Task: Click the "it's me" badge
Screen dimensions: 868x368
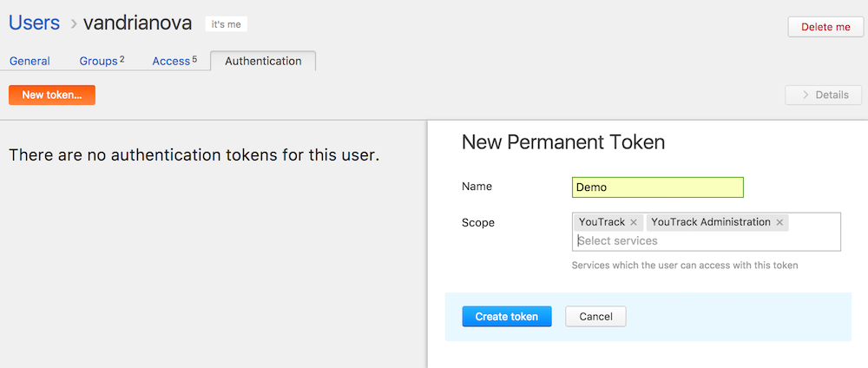Action: tap(227, 24)
